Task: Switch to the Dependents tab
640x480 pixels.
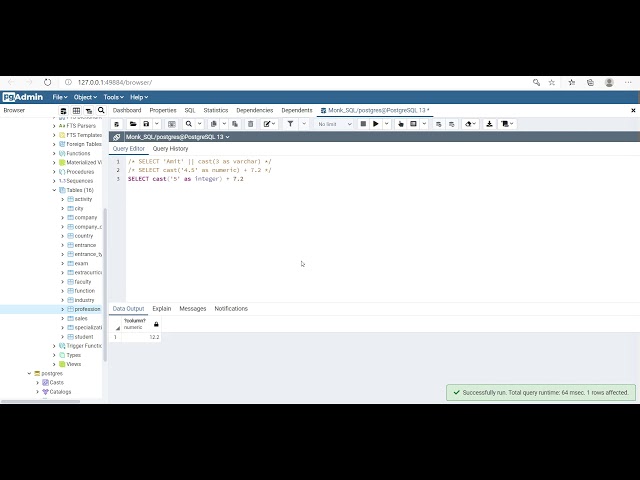Action: click(x=297, y=110)
